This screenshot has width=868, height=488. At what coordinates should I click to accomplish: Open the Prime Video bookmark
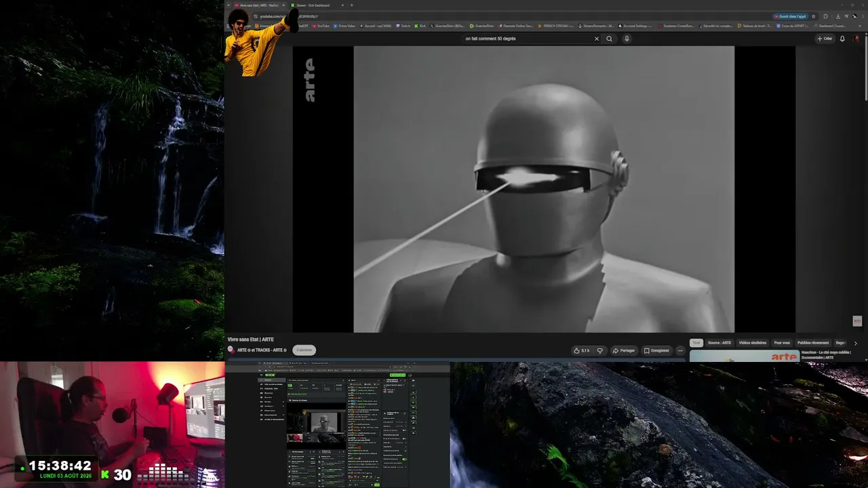click(x=344, y=26)
